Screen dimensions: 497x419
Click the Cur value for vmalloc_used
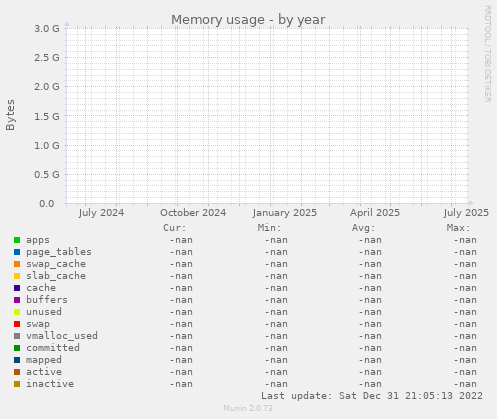[181, 336]
